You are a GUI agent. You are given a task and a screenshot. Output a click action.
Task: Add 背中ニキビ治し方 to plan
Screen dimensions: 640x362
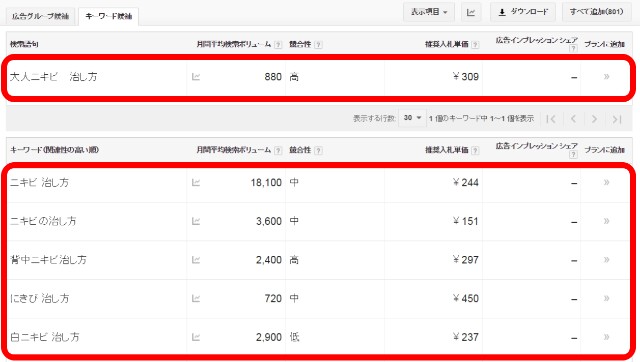tap(606, 260)
